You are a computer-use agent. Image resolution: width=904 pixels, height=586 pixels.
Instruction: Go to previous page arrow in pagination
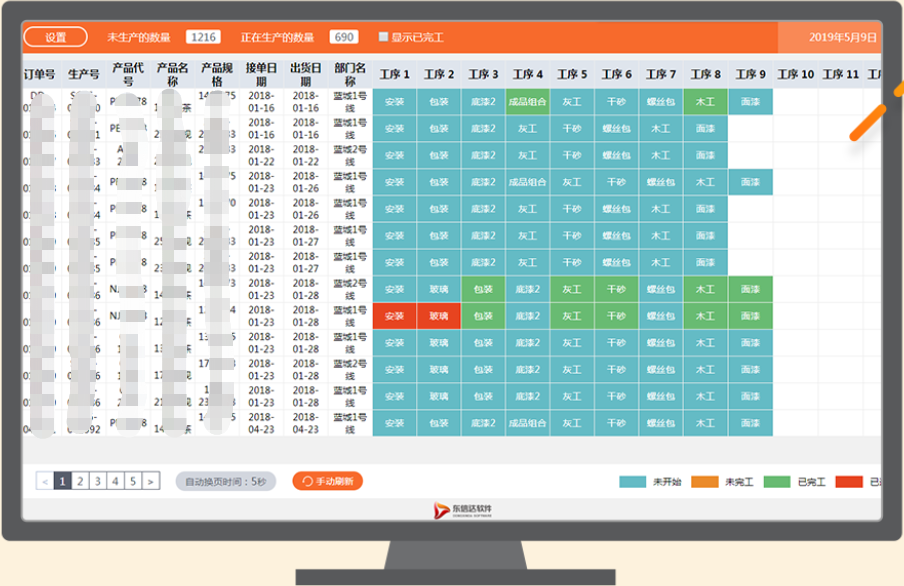(44, 482)
